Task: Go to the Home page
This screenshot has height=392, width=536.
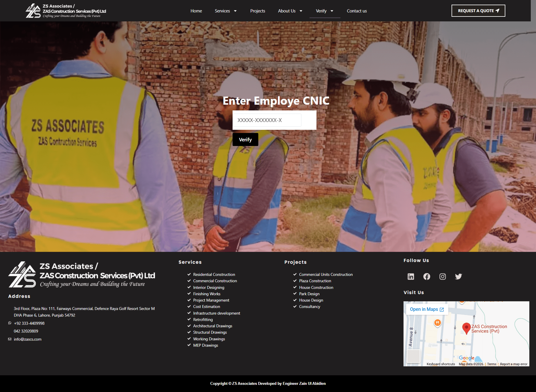Action: tap(196, 11)
